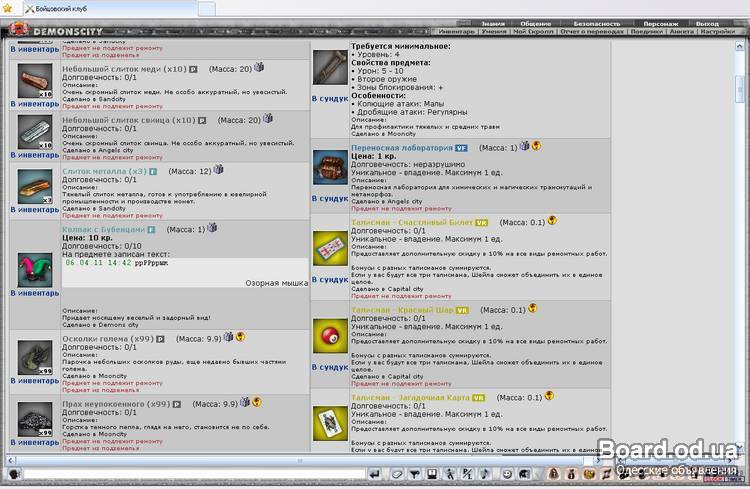
Task: Click yellow round icon beside Прах неупокоенного
Action: coord(257,402)
